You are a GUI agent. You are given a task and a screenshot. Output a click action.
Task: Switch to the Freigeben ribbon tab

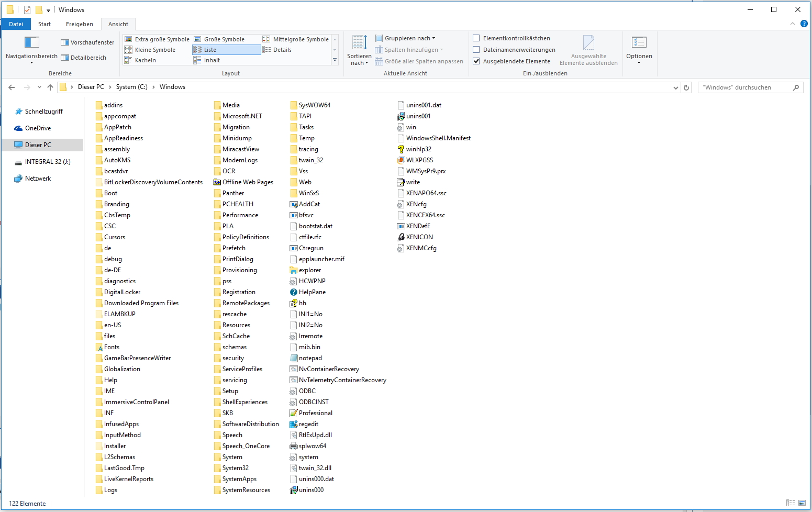coord(80,24)
